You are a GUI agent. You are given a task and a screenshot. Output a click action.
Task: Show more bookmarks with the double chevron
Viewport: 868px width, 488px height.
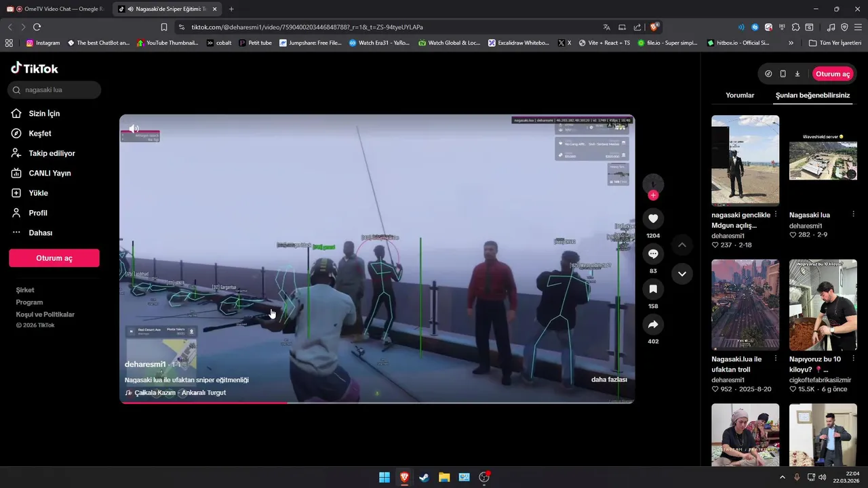point(791,43)
